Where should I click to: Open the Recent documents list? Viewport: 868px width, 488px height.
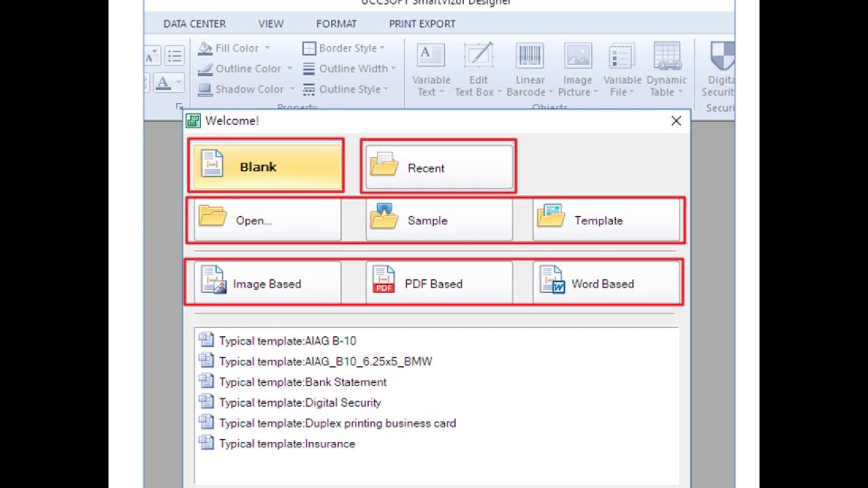pyautogui.click(x=439, y=167)
